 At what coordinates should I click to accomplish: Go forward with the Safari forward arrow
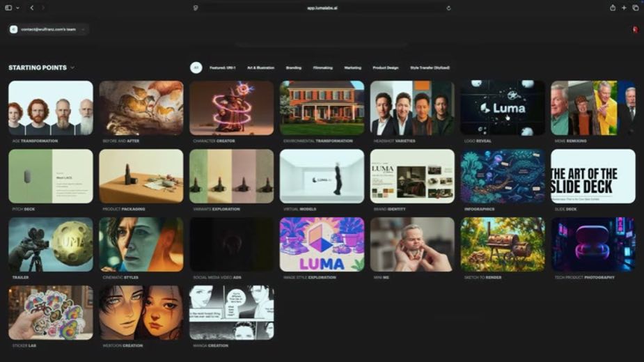tap(43, 8)
